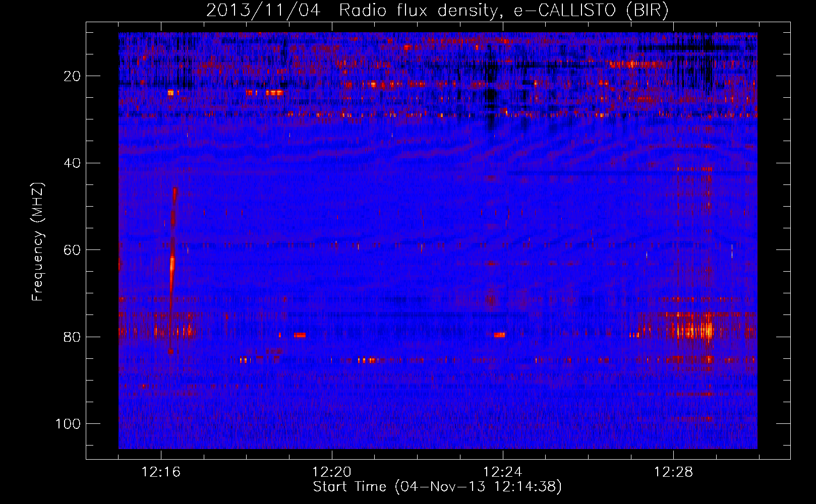Click the 12:16 time tick label
Screen dimensions: 816x504
click(161, 472)
